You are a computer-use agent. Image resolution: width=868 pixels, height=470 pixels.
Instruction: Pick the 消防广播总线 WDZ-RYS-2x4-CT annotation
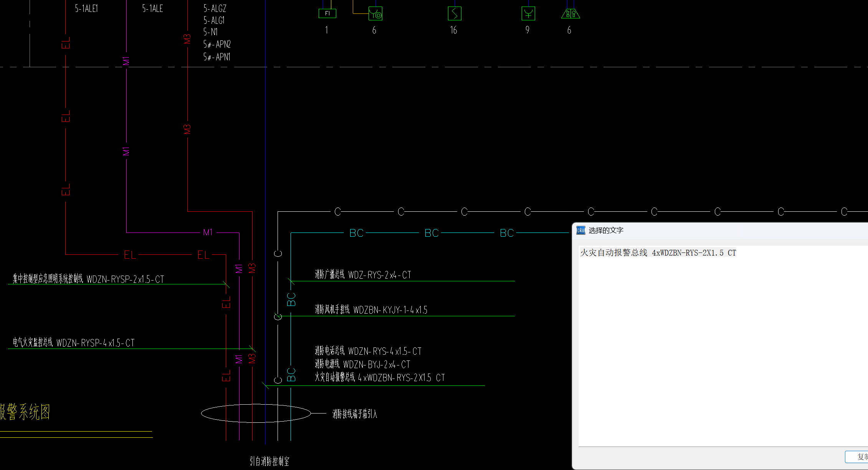click(363, 274)
